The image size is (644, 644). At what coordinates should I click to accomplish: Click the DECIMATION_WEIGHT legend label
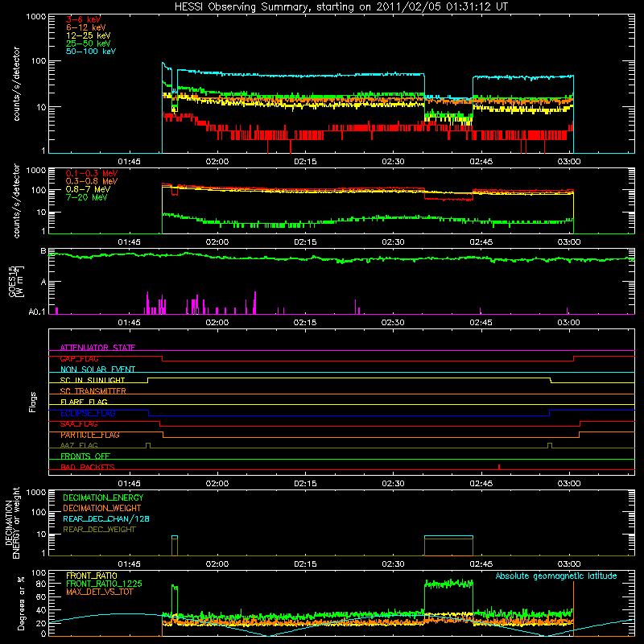pyautogui.click(x=102, y=508)
